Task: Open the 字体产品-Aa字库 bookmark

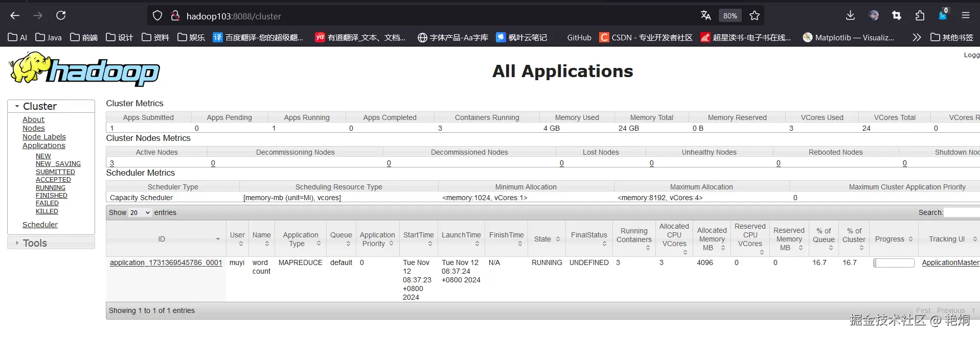Action: point(452,37)
